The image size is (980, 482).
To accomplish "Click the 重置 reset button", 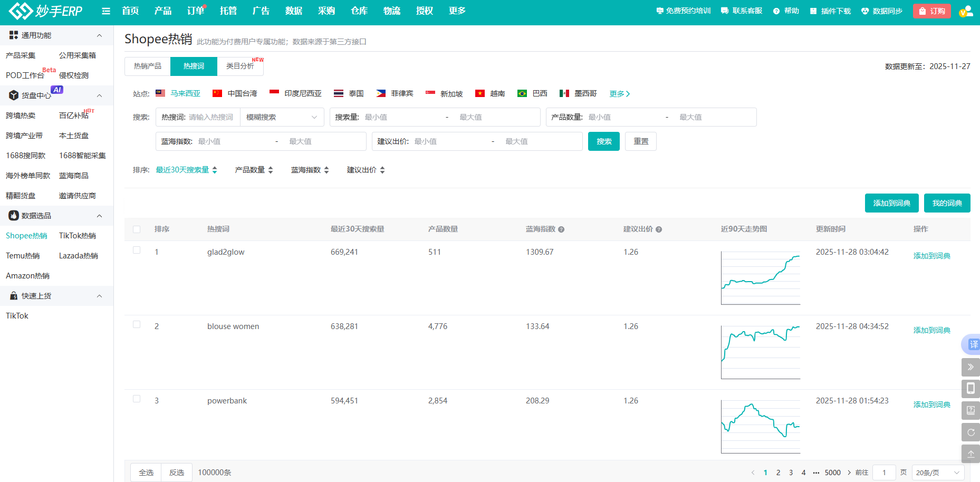I will point(641,141).
